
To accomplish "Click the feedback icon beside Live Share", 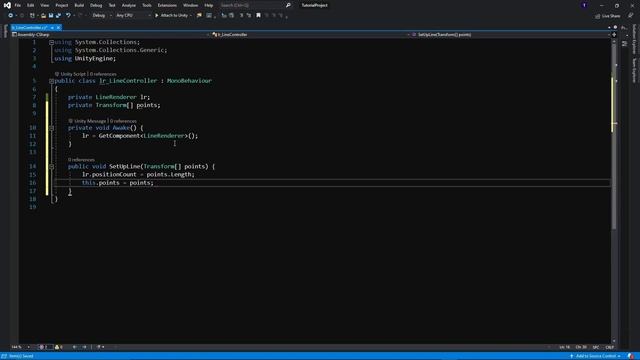I will pyautogui.click(x=631, y=16).
